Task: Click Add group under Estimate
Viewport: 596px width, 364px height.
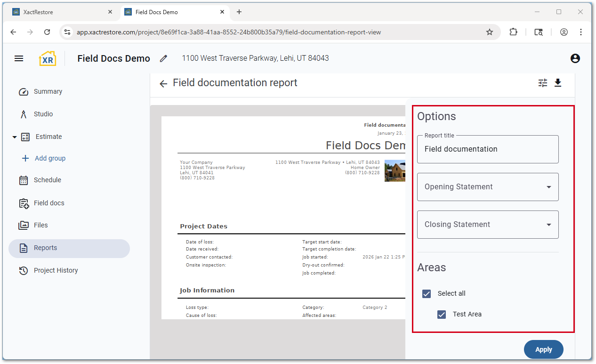Action: [50, 158]
